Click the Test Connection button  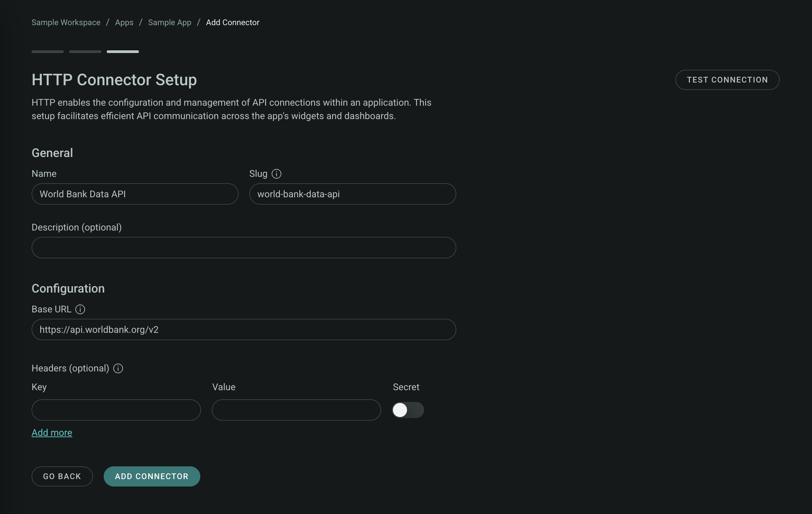click(x=727, y=80)
